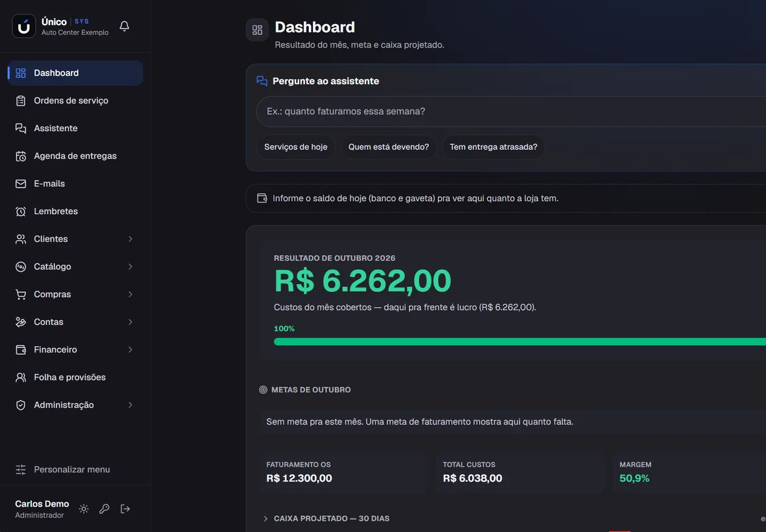Ask Quem está devendo? suggestion chip
Image resolution: width=766 pixels, height=532 pixels.
click(x=388, y=147)
